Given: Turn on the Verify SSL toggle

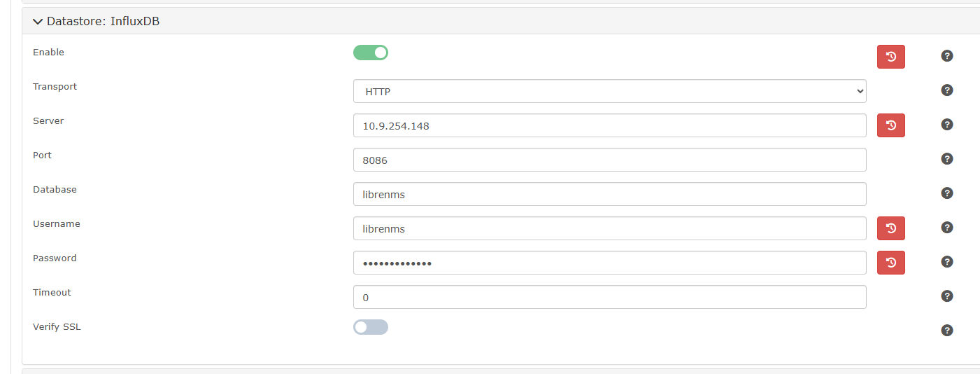Looking at the screenshot, I should click(371, 327).
